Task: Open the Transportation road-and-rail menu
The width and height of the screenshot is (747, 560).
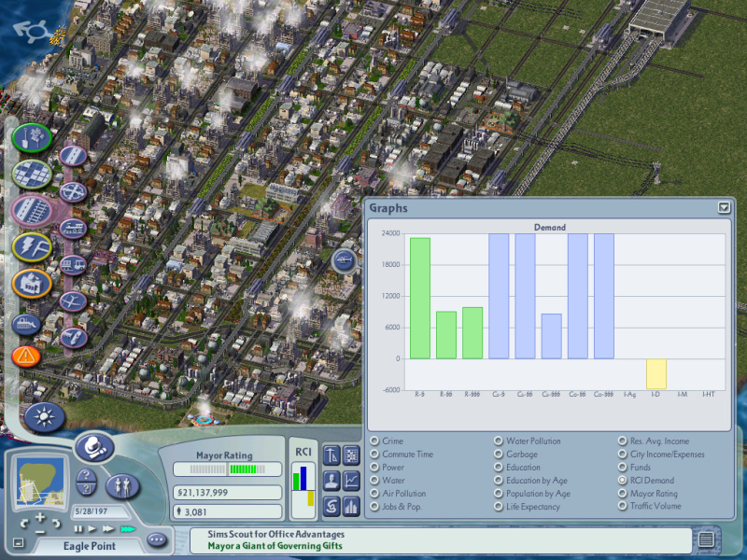Action: [x=32, y=211]
